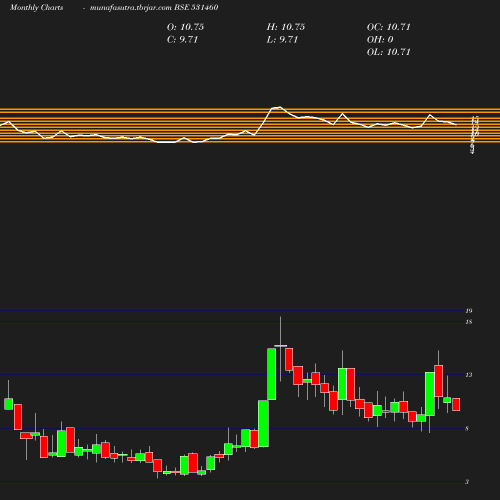Click the 3 price axis label

pos(467,482)
